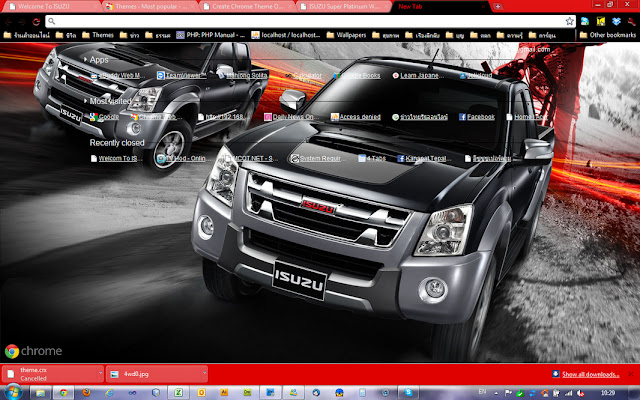Bookmark this page with the star icon
The image size is (640, 400).
[x=569, y=22]
